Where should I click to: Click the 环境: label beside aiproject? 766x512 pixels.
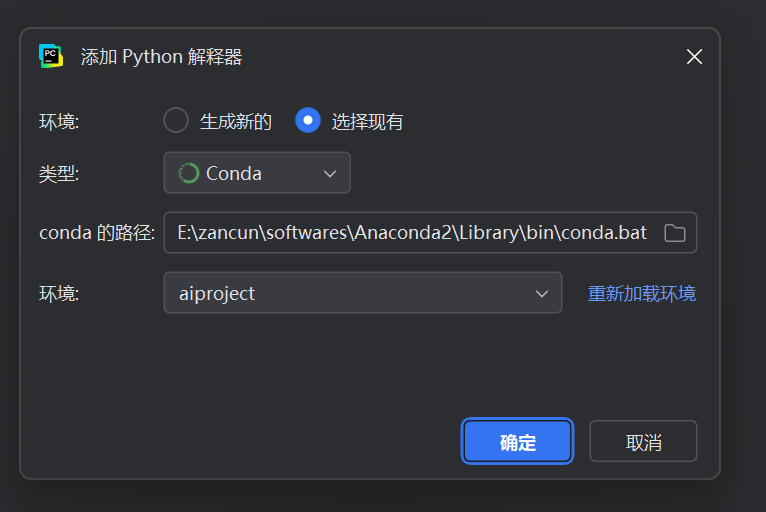click(59, 294)
